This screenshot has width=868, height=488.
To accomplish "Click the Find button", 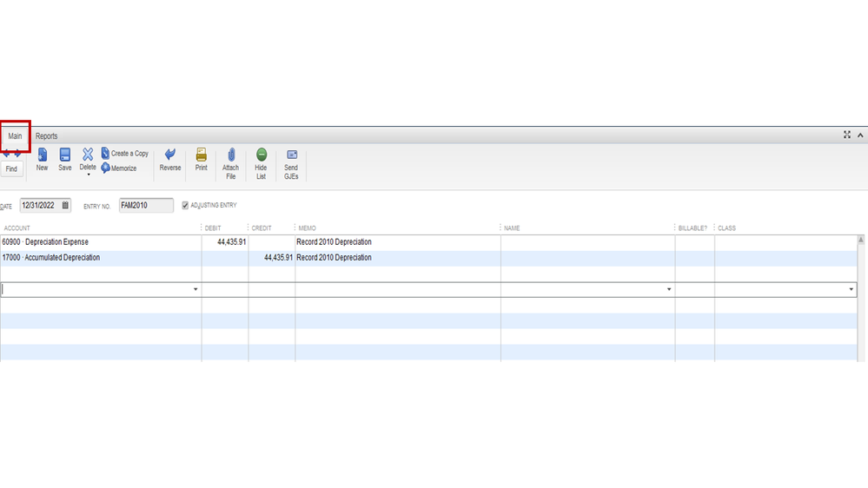I will point(11,168).
